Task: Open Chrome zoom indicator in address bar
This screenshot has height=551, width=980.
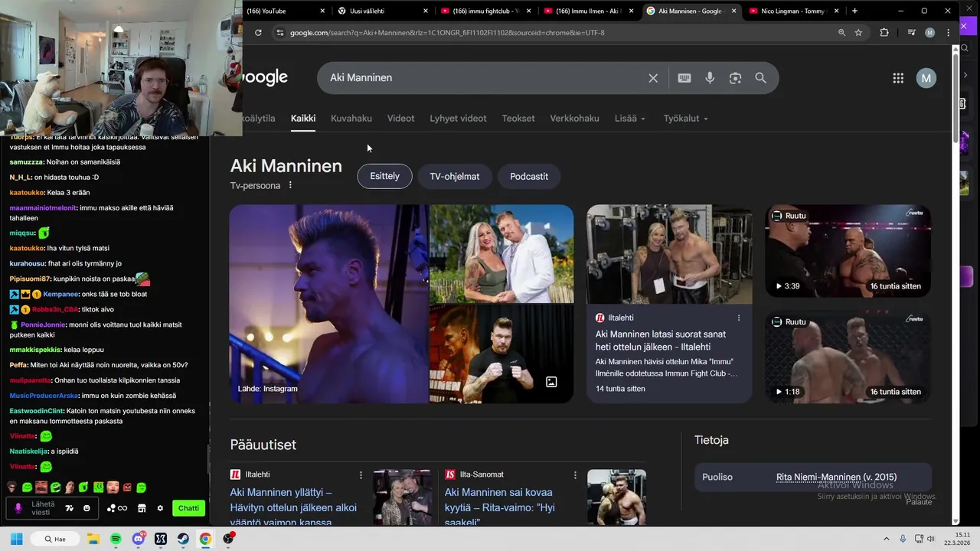Action: pyautogui.click(x=841, y=33)
